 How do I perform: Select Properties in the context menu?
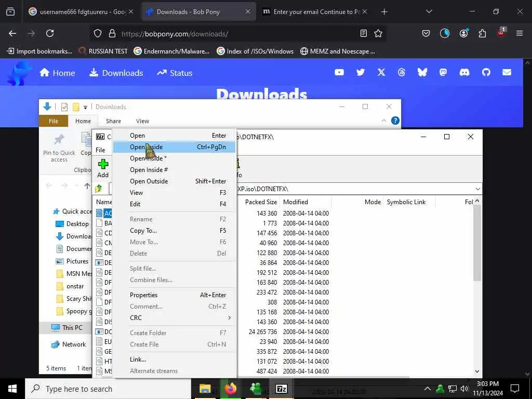point(174,295)
